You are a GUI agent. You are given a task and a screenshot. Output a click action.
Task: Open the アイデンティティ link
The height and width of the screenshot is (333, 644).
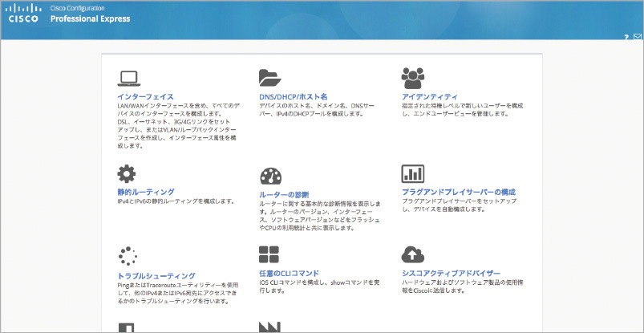click(x=429, y=97)
